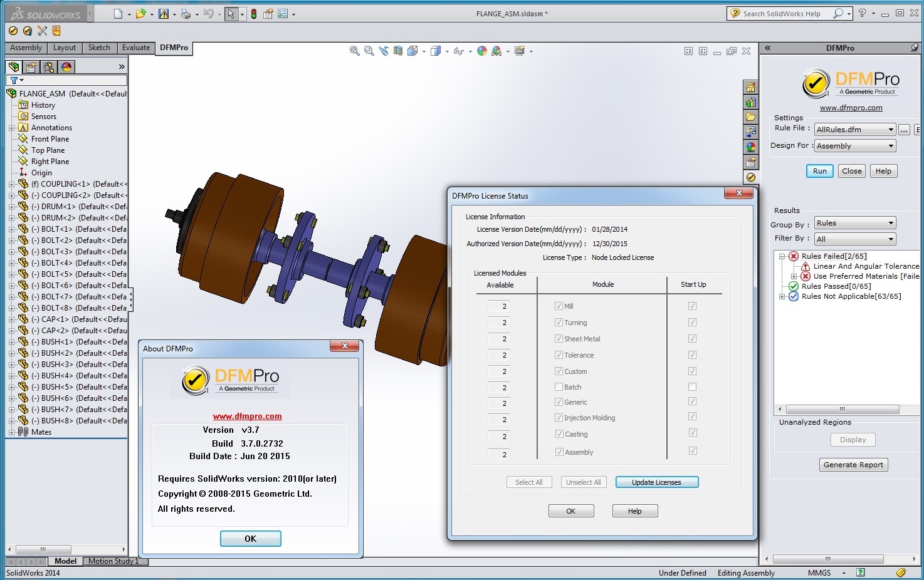Enable the Batch module checkbox

[x=559, y=387]
